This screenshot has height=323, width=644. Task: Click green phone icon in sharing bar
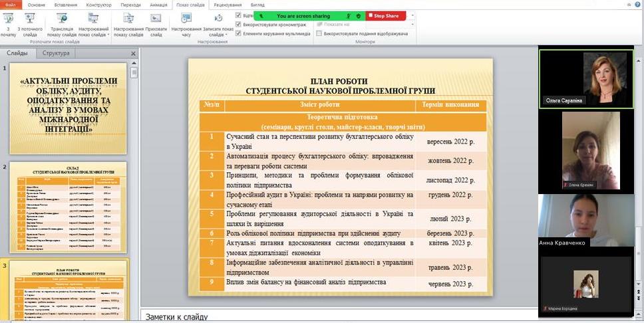[x=260, y=16]
